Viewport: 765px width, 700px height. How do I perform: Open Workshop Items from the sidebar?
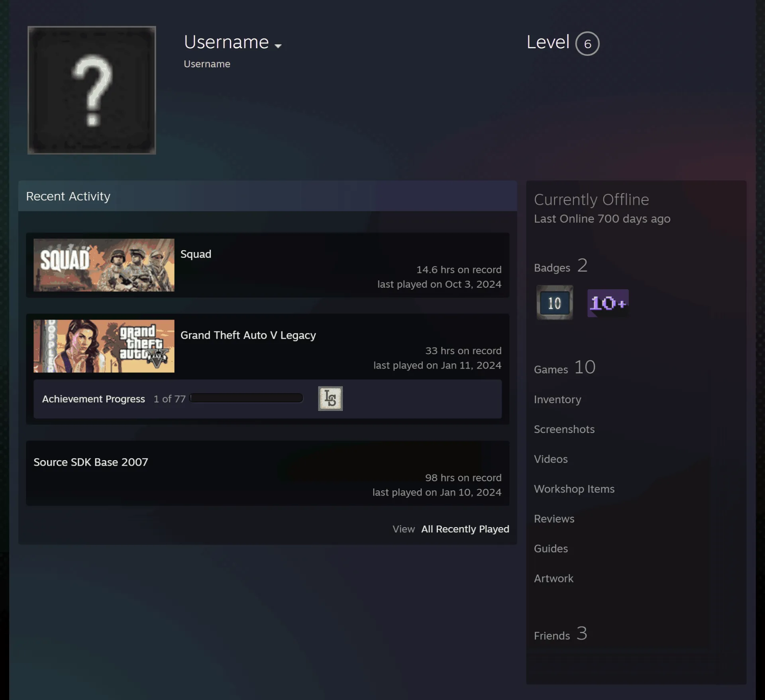click(574, 489)
